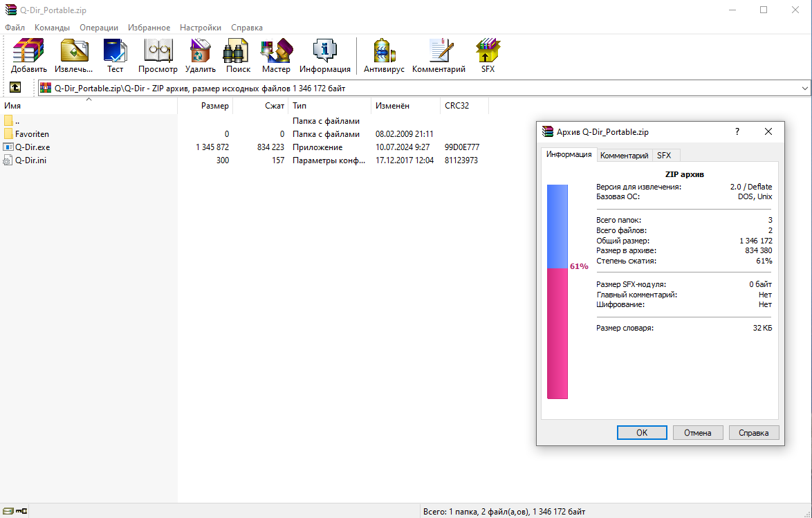Image resolution: width=812 pixels, height=518 pixels.
Task: Click the Favoriten folder icon
Action: [8, 133]
